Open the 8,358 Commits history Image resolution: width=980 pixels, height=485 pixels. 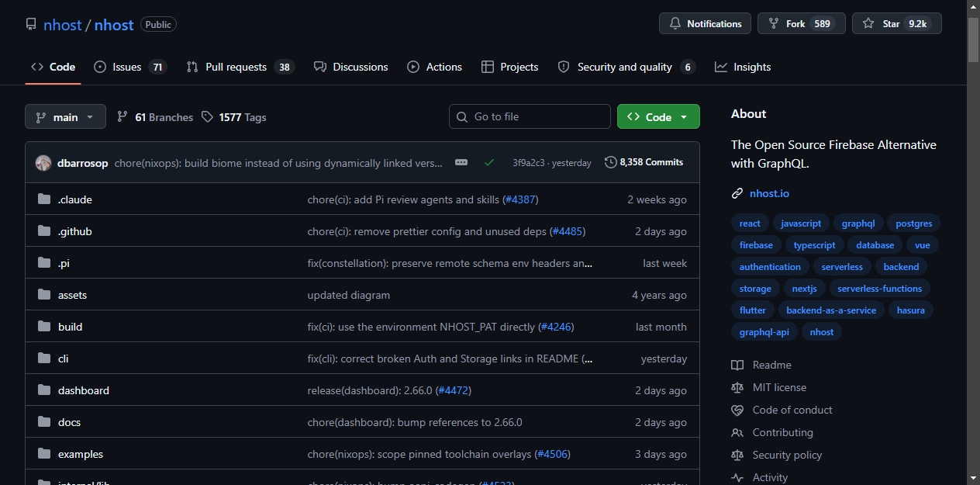[644, 162]
